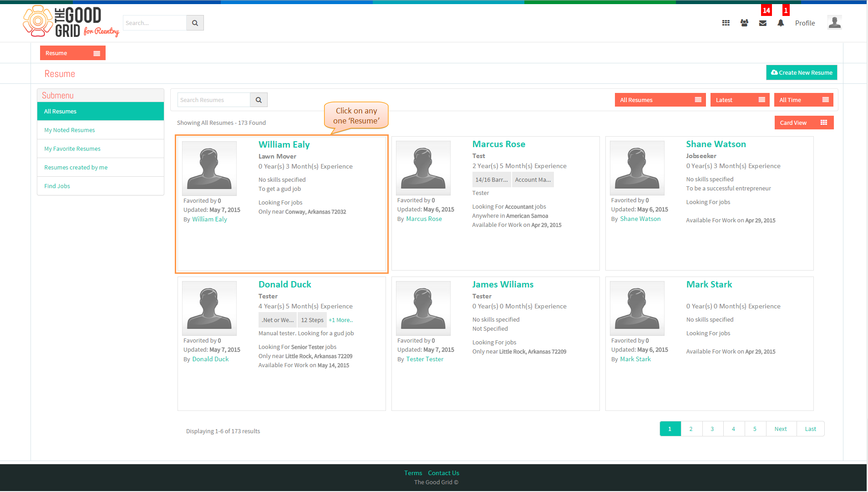The image size is (868, 492).
Task: Open the Resume menu dropdown
Action: coord(73,53)
